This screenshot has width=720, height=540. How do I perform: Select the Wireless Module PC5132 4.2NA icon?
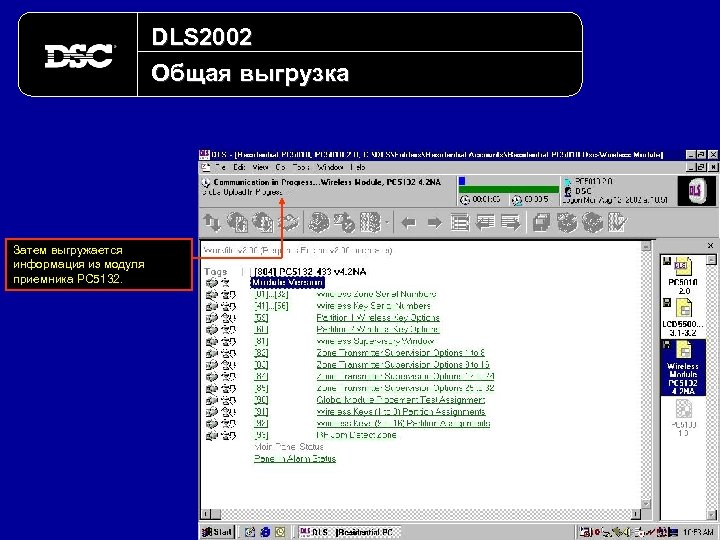pyautogui.click(x=682, y=367)
